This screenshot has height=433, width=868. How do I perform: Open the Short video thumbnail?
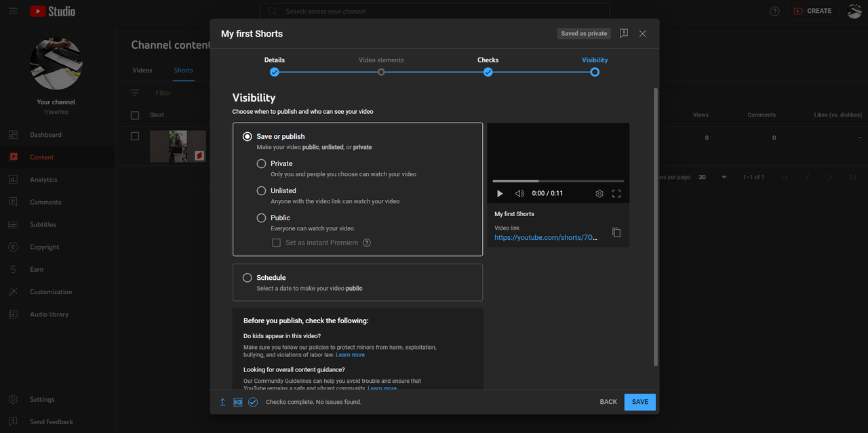tap(178, 146)
